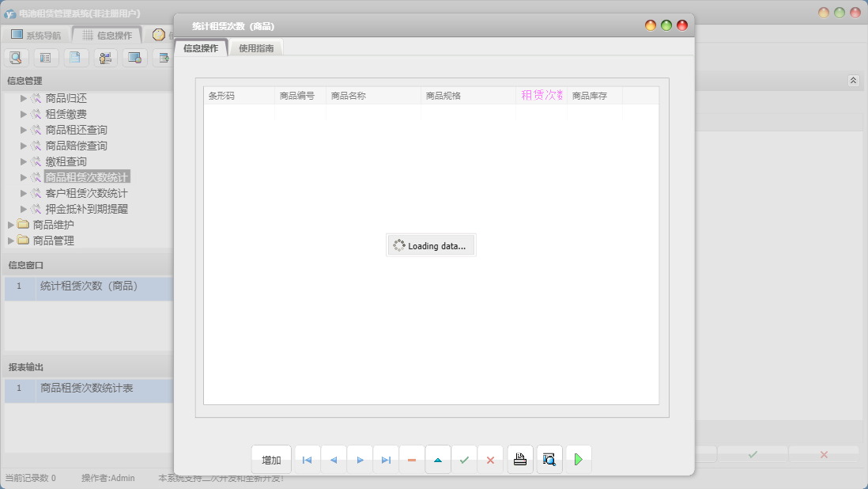This screenshot has width=868, height=489.
Task: Switch to the 使用指南 tab
Action: [x=256, y=48]
